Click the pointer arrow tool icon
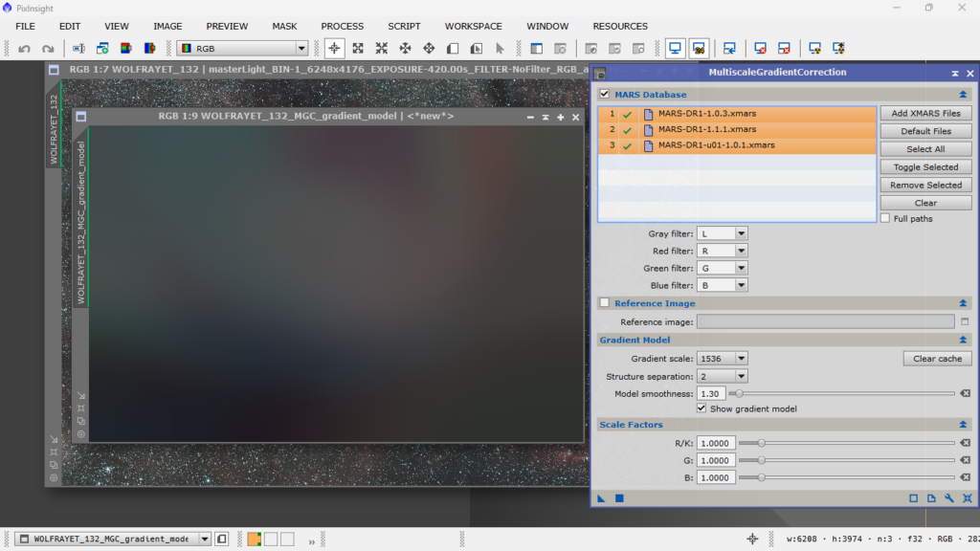 pos(500,48)
